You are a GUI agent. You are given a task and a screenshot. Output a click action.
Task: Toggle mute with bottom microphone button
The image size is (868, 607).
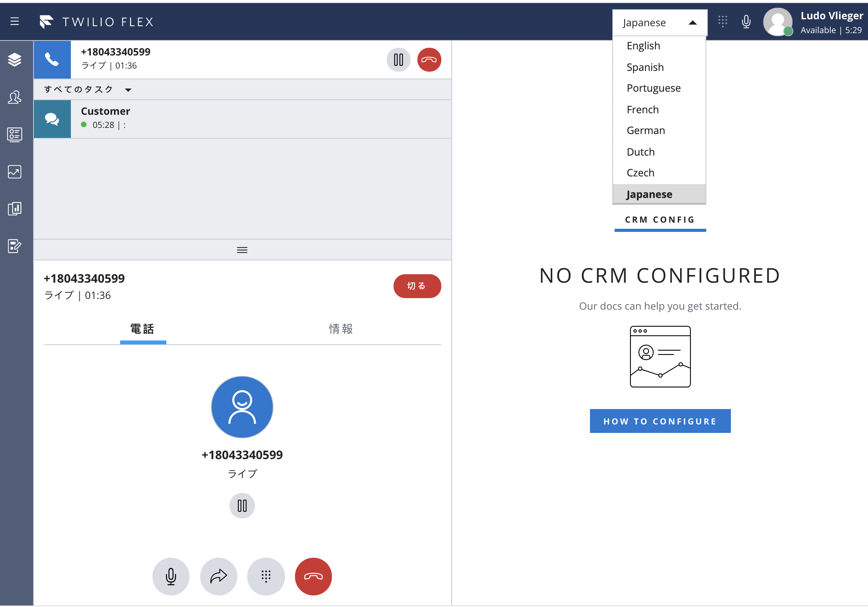tap(171, 576)
